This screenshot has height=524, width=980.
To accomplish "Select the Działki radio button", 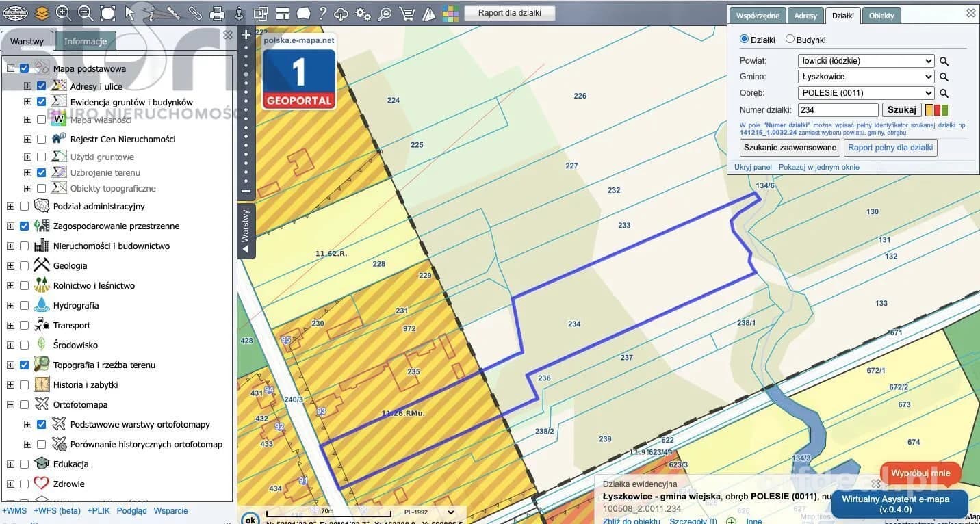I will point(745,40).
